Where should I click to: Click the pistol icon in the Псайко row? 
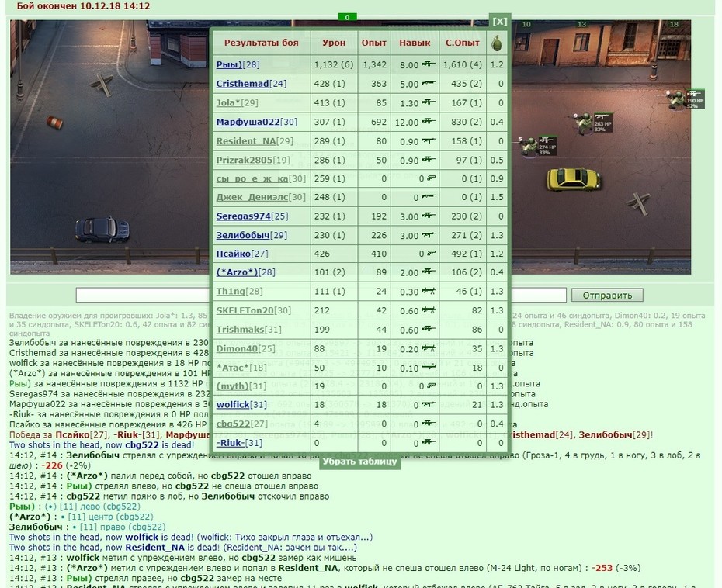pyautogui.click(x=431, y=253)
